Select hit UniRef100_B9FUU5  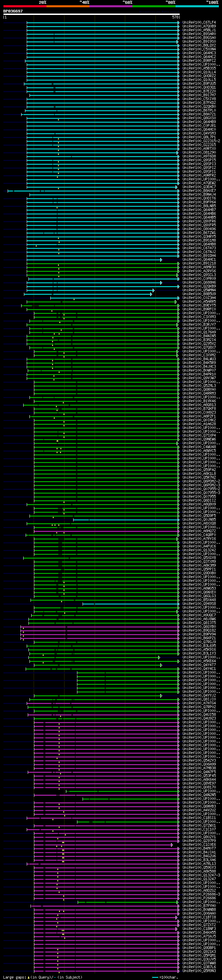[199, 84]
